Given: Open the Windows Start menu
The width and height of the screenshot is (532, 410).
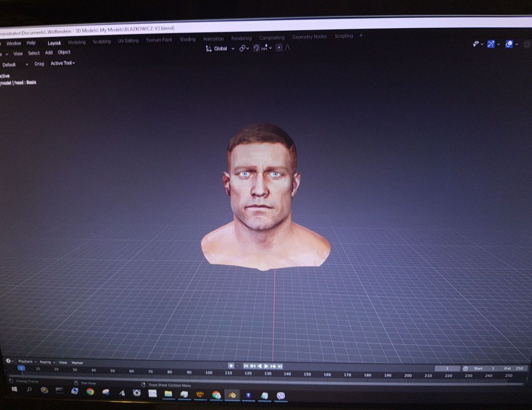Looking at the screenshot, I should (14, 389).
